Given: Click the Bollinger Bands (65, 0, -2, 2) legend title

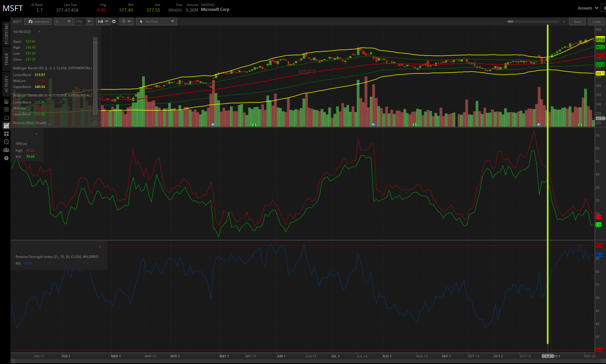Looking at the screenshot, I should 52,68.
